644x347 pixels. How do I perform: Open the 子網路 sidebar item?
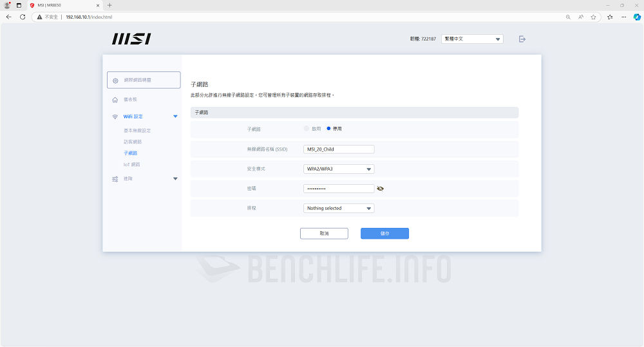(131, 153)
